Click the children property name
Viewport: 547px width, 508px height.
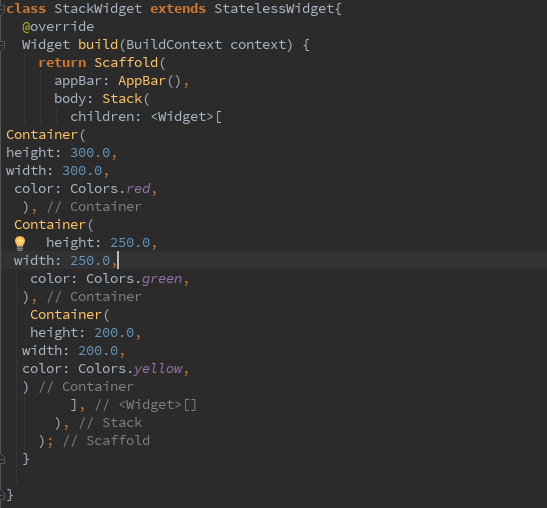pos(102,117)
